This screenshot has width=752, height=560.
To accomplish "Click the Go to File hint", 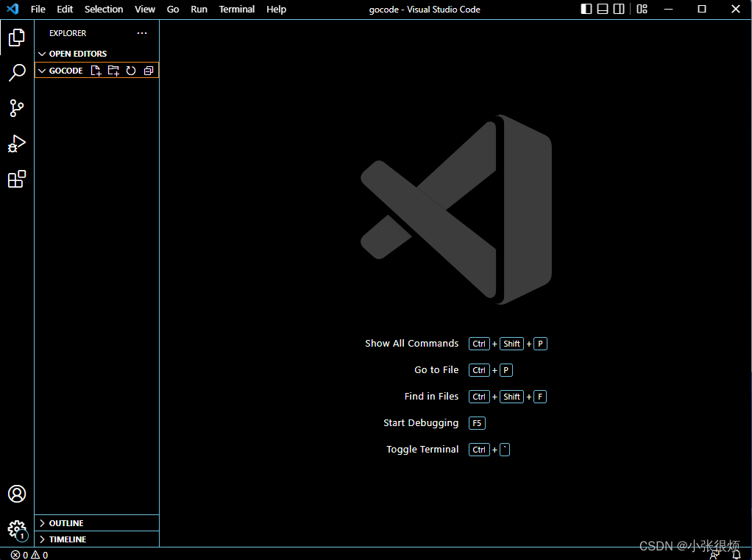I will (436, 369).
